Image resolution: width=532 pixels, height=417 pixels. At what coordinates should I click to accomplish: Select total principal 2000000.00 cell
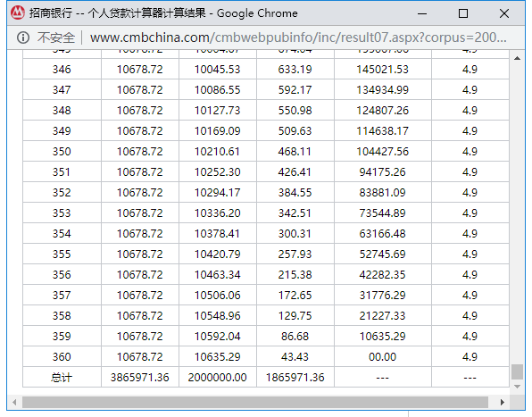[218, 378]
